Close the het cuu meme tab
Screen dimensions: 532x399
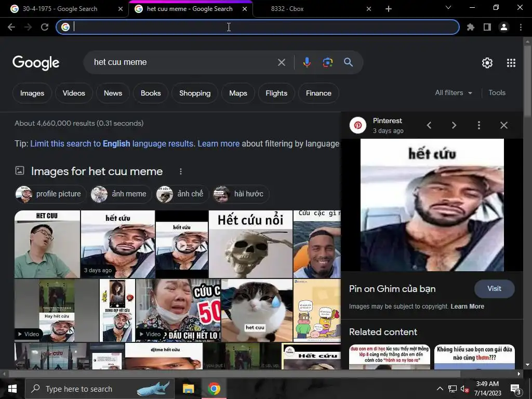245,9
